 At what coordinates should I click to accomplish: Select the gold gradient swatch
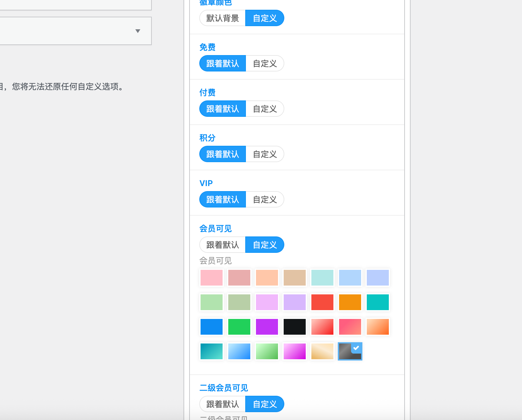pyautogui.click(x=322, y=351)
